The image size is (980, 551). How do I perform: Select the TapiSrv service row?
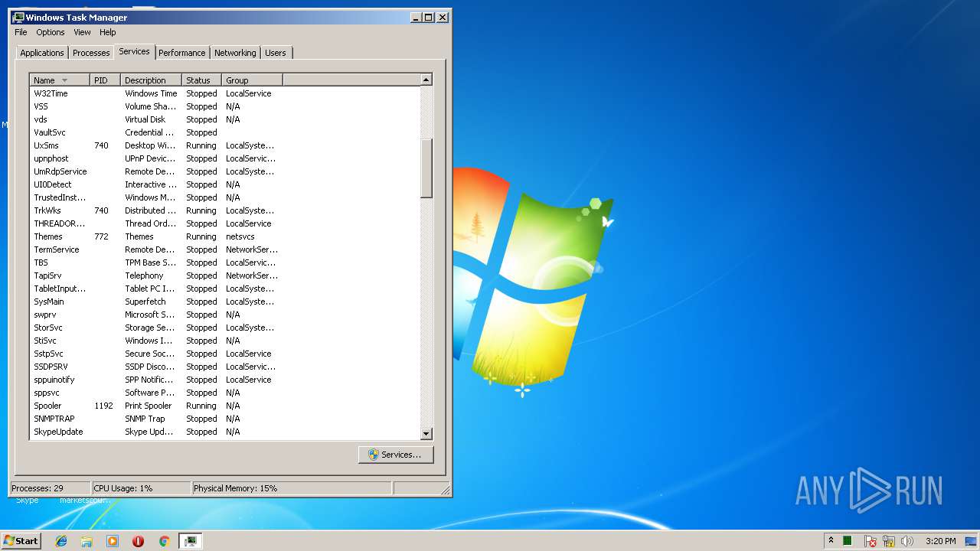(225, 275)
